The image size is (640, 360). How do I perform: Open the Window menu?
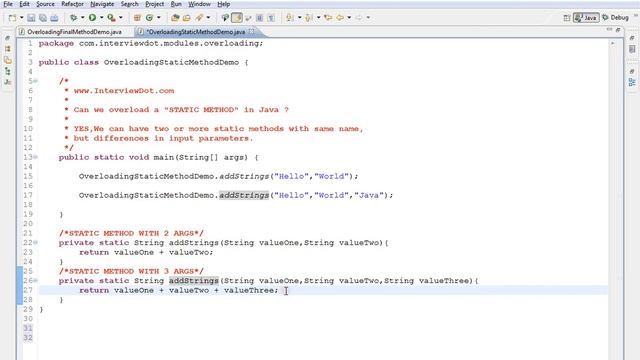(199, 4)
